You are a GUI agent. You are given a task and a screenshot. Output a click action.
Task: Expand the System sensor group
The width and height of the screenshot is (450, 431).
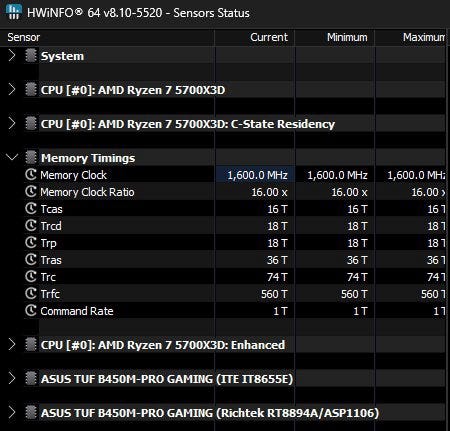coord(12,55)
